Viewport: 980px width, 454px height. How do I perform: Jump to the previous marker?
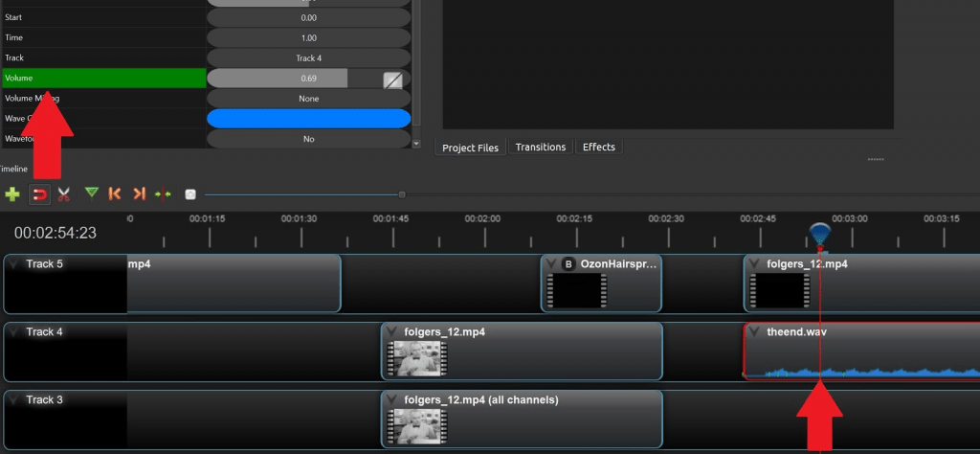[x=115, y=194]
